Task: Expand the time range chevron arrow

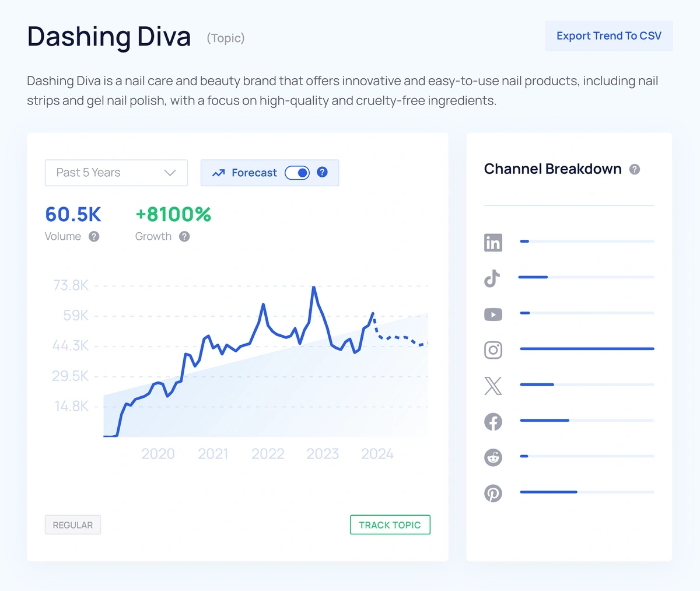Action: tap(170, 173)
